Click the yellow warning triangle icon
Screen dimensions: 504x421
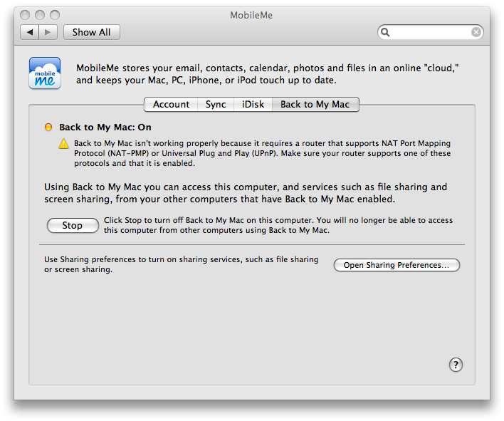click(x=63, y=143)
